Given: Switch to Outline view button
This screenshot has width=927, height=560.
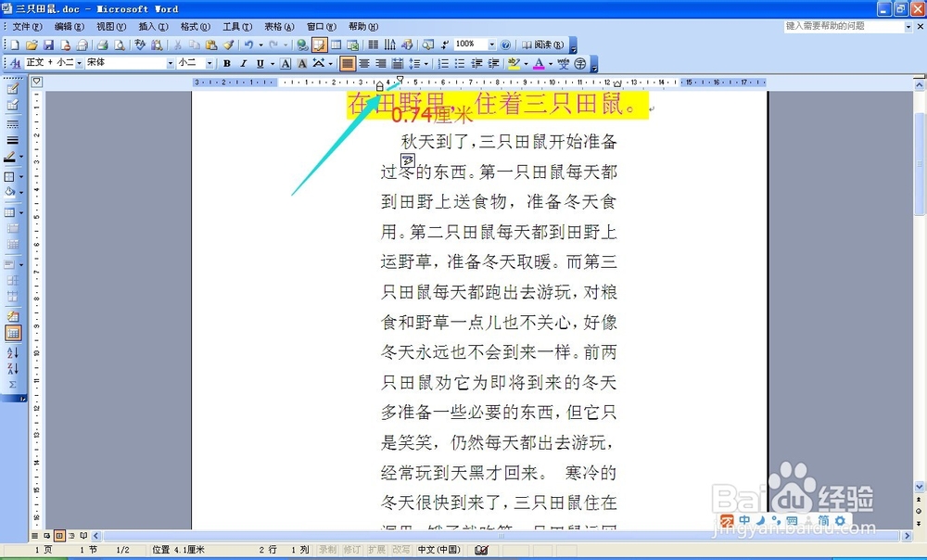Looking at the screenshot, I should pyautogui.click(x=71, y=536).
